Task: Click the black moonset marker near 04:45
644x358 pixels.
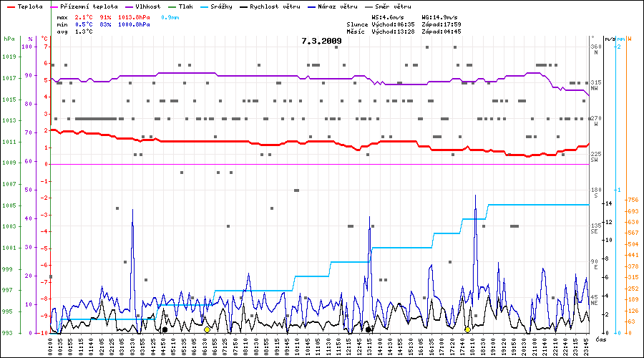Action: [165, 329]
